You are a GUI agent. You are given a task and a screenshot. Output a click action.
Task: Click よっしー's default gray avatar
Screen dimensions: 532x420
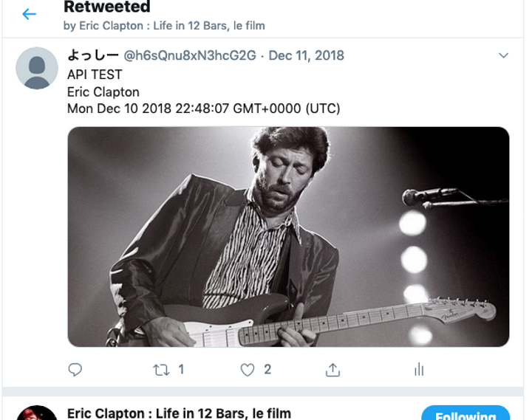point(36,69)
